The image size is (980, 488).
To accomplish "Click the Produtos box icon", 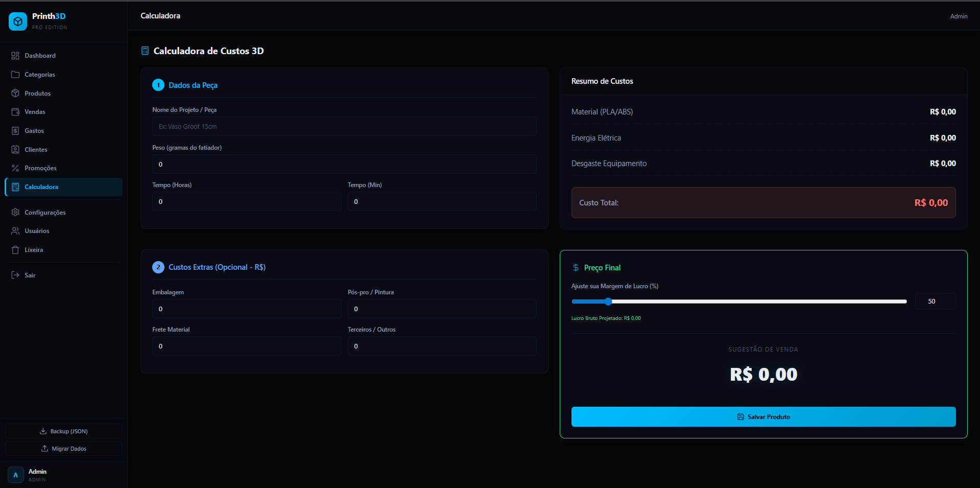I will pyautogui.click(x=15, y=94).
